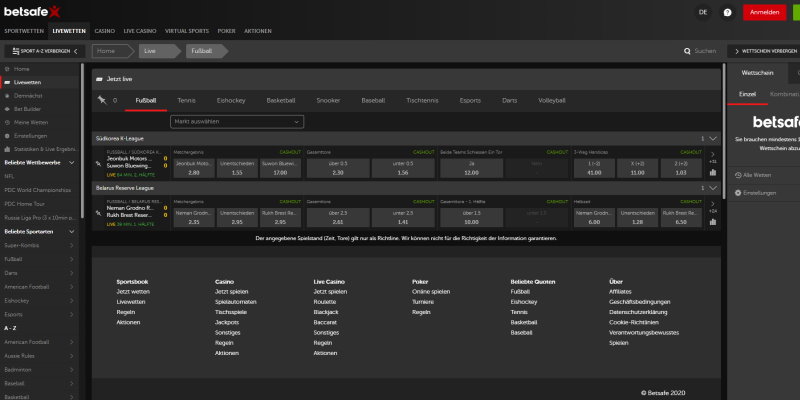Open Blackjack footer link

[x=326, y=312]
